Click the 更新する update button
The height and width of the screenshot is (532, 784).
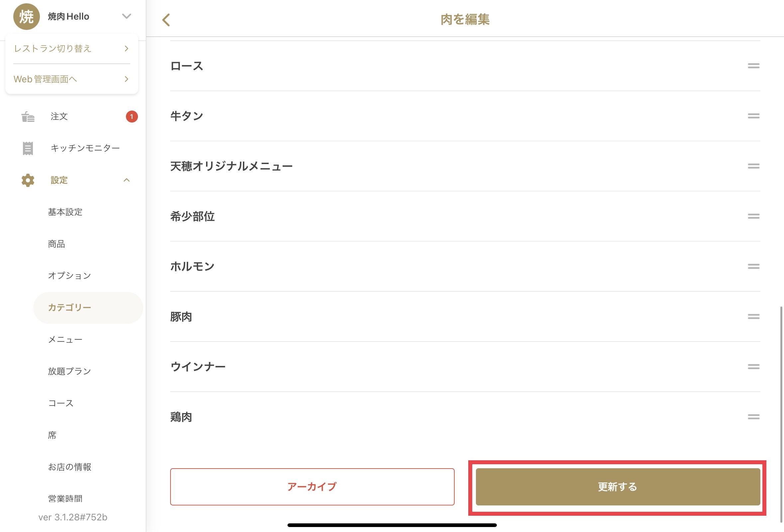coord(618,487)
